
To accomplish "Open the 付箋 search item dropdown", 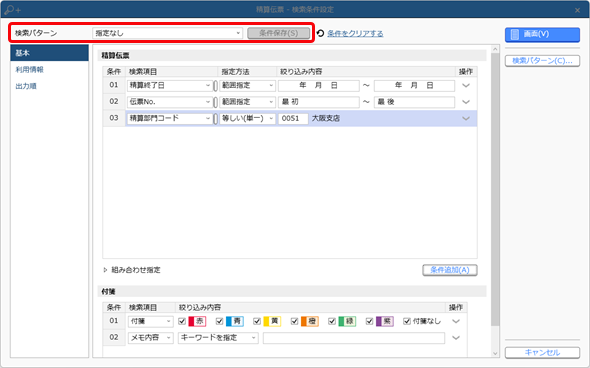I will [x=150, y=321].
